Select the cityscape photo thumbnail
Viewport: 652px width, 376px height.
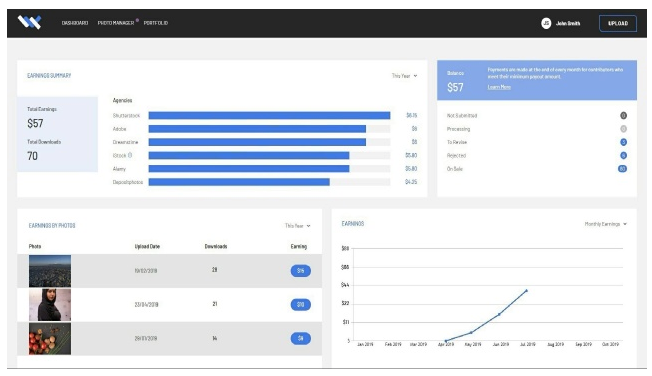coord(50,271)
